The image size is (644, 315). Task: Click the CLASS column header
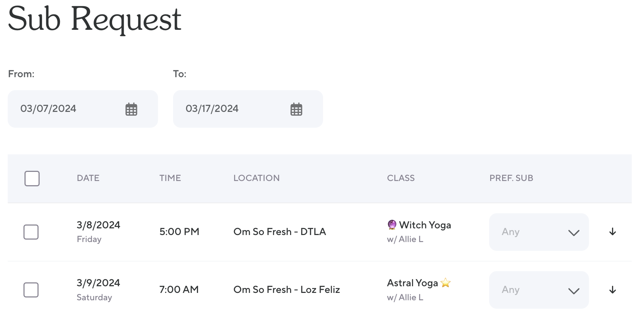point(401,178)
